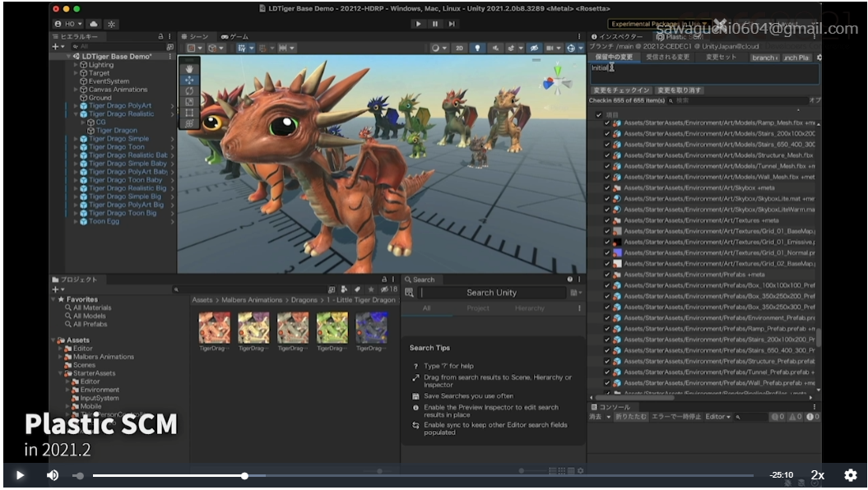868x490 pixels.
Task: Uncheck the Ramp_Mesh.fbx checkbox
Action: 607,122
